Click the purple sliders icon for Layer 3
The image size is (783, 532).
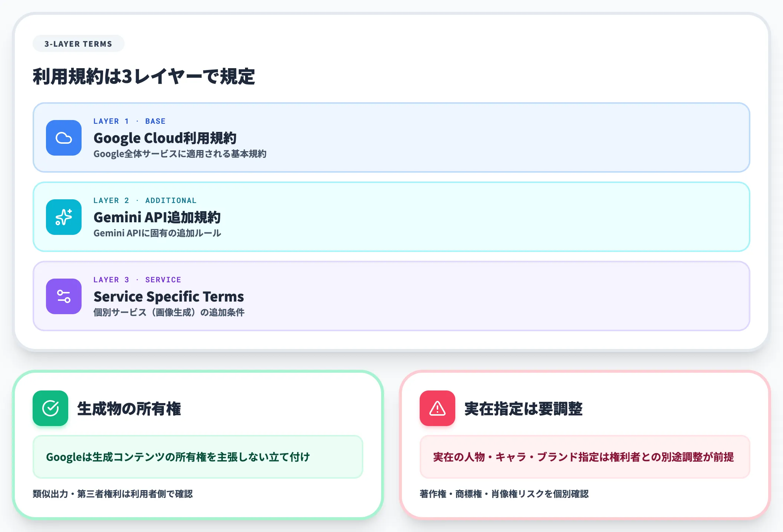64,296
